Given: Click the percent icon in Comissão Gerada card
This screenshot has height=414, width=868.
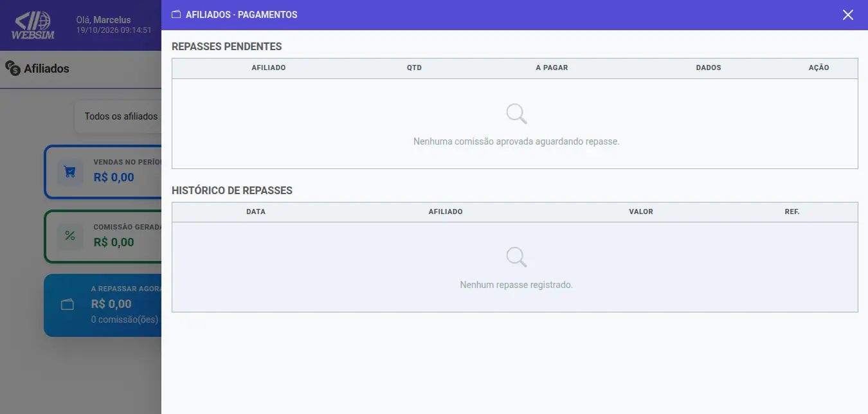Looking at the screenshot, I should click(x=70, y=237).
